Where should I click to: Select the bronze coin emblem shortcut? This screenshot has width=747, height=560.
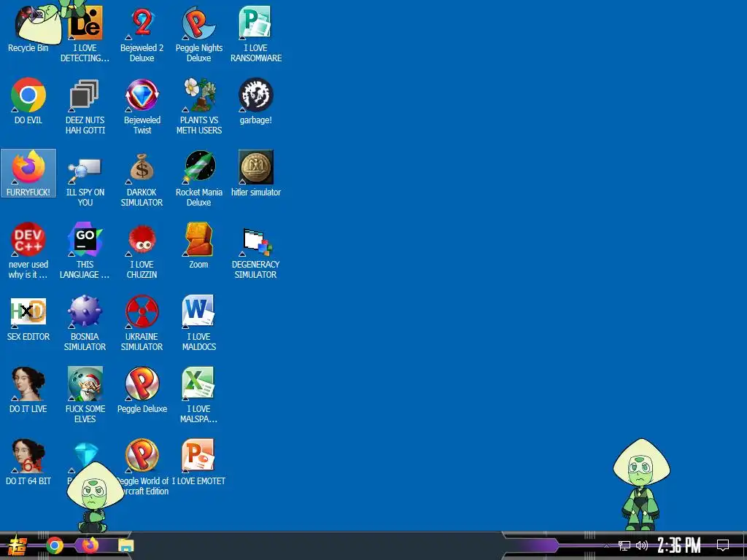click(x=256, y=173)
